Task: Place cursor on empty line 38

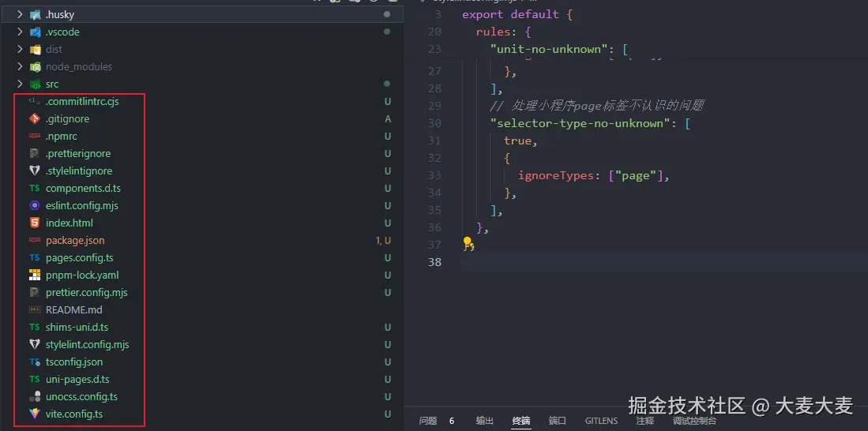Action: [663, 262]
